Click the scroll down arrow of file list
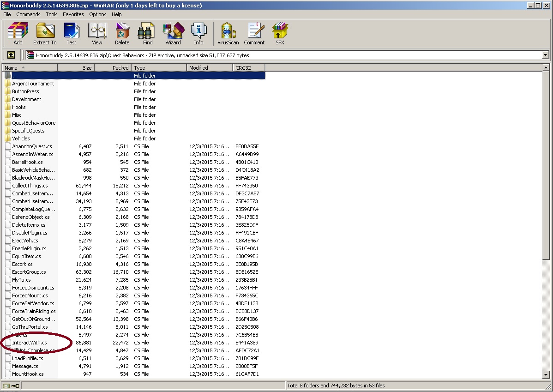Screen dimensions: 553x392 pos(546,375)
